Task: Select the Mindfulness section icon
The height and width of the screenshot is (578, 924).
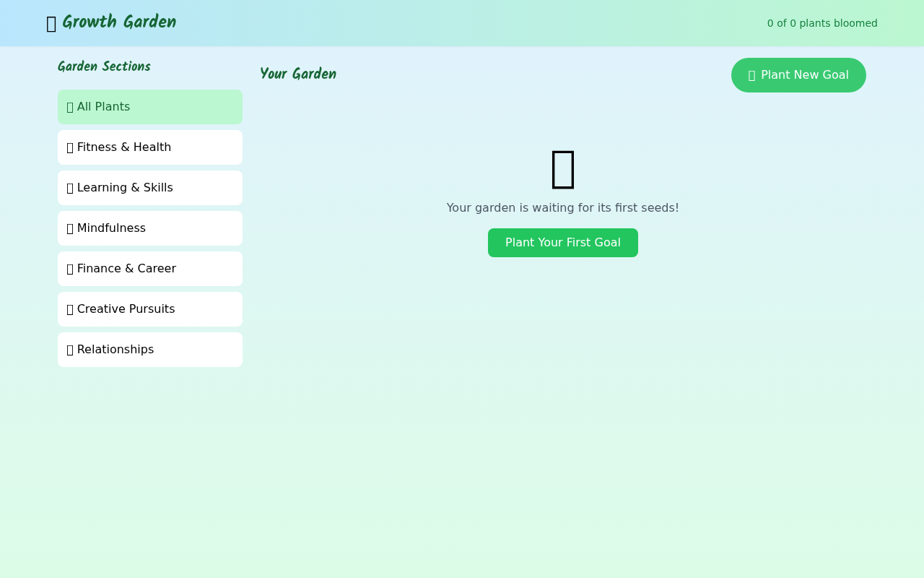Action: click(70, 228)
